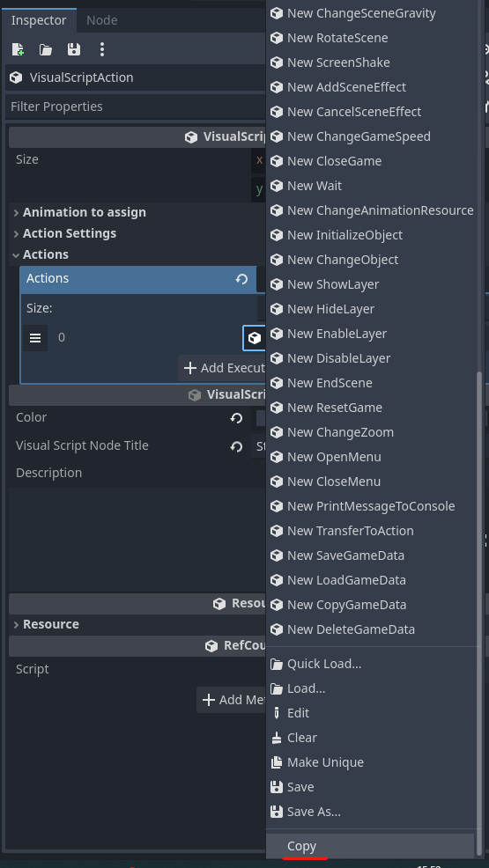The image size is (489, 868).
Task: Focus the Filter Properties search field
Action: coord(136,107)
